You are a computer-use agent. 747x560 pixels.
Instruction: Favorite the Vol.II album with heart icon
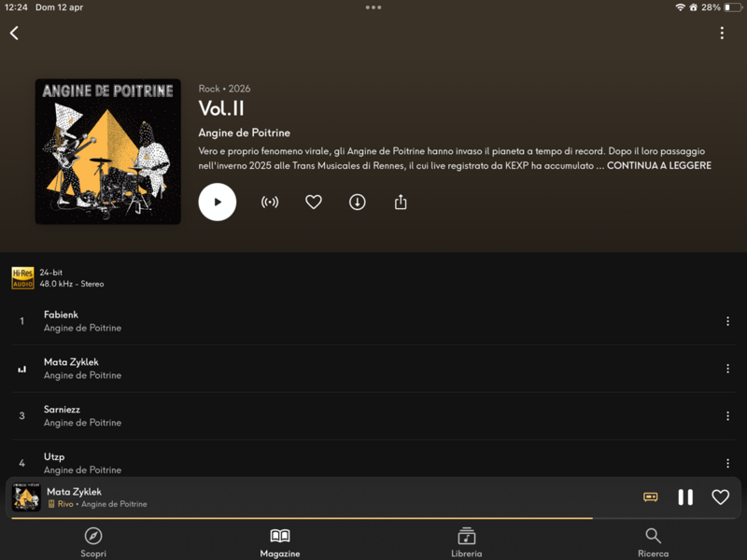(314, 202)
